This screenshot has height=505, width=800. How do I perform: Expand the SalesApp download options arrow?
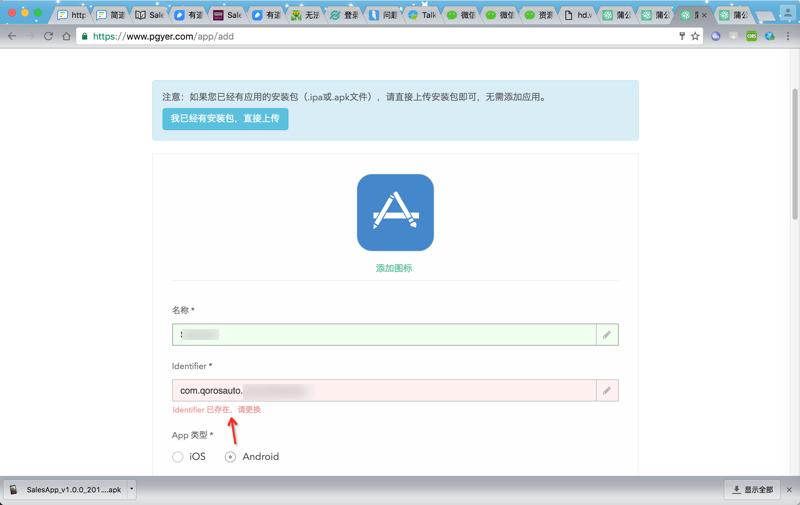pos(132,489)
